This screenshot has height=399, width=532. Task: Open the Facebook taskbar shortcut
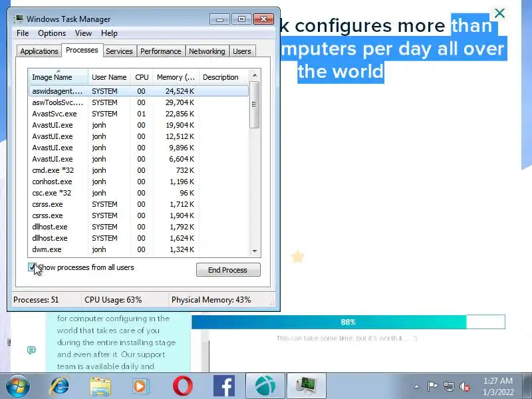click(224, 386)
